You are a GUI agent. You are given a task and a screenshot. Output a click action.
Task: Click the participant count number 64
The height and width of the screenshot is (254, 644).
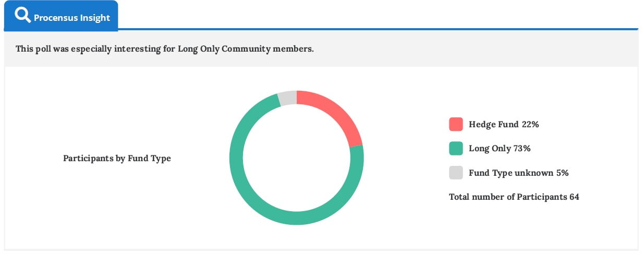click(x=574, y=197)
